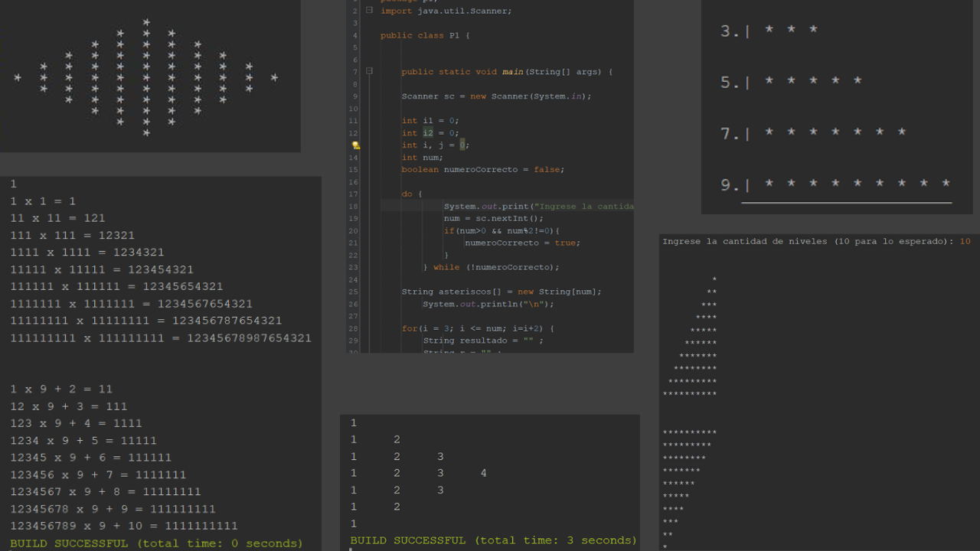Click the BUILD SUCCESSFUL 3 seconds message
The height and width of the screenshot is (551, 980).
click(493, 540)
